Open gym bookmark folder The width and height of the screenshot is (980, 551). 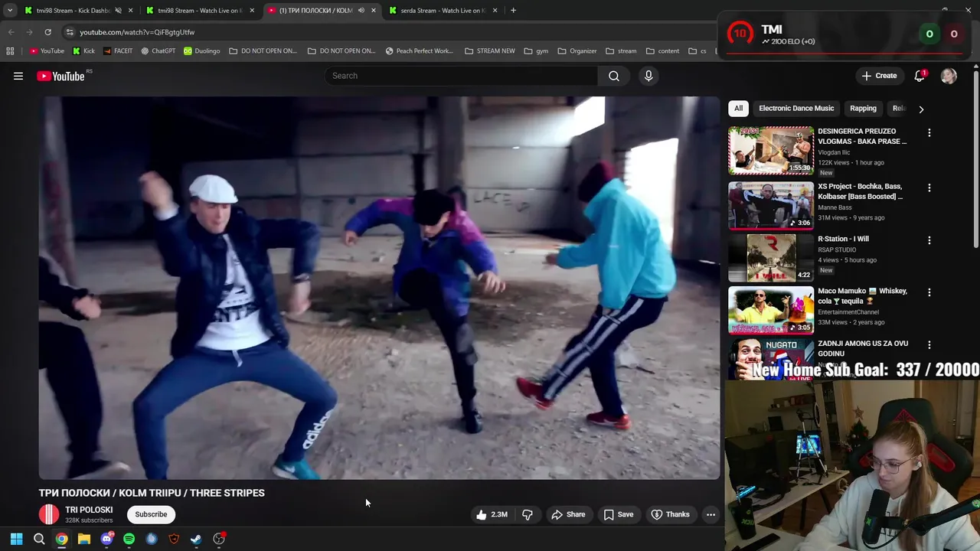(x=536, y=51)
